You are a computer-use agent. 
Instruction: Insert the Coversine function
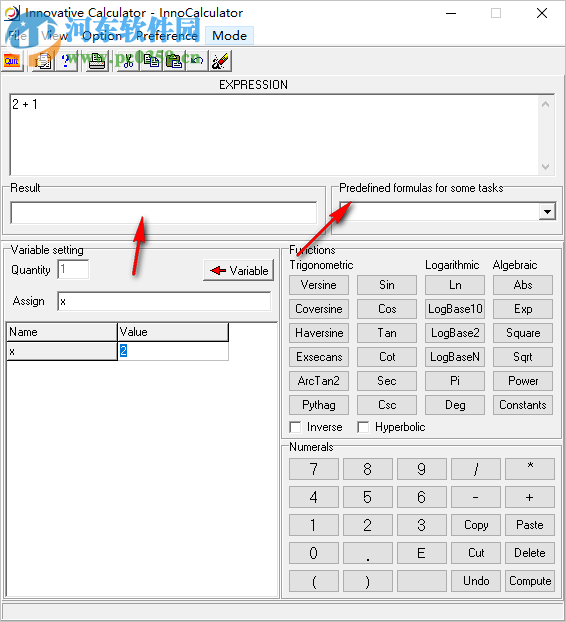(319, 309)
